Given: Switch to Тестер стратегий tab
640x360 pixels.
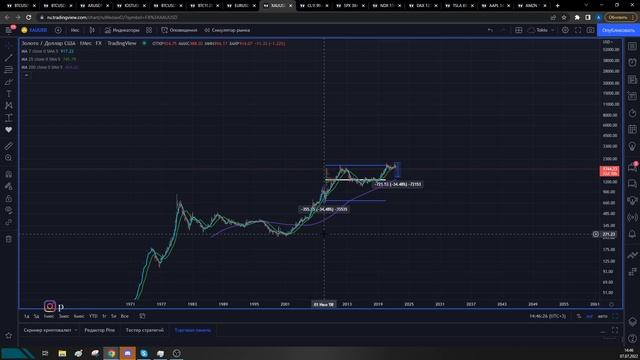Looking at the screenshot, I should (144, 330).
